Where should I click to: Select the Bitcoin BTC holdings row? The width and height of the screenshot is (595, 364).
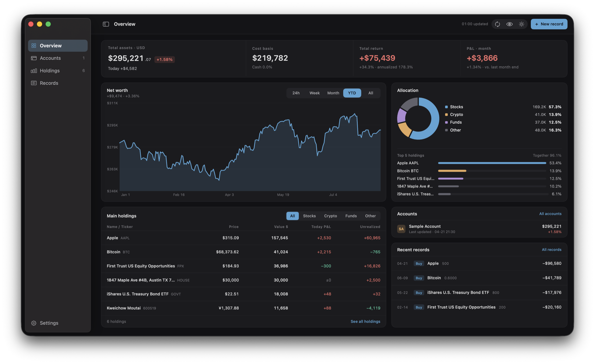[243, 252]
